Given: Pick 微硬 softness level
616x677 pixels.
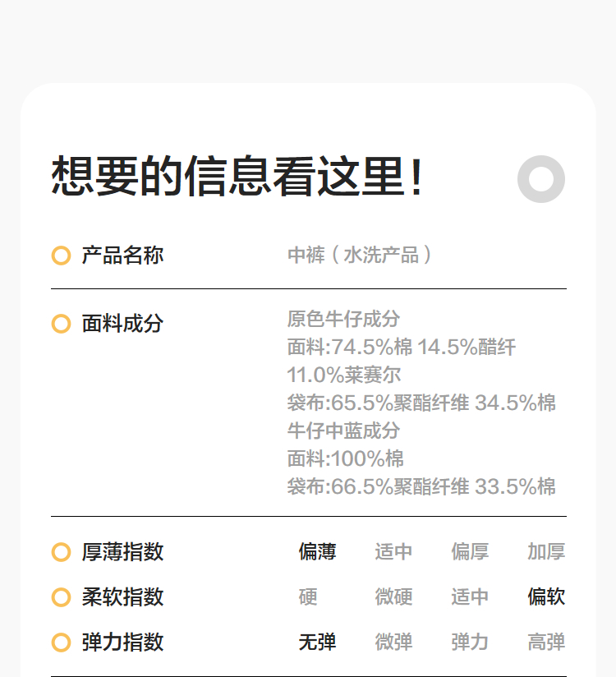Looking at the screenshot, I should (393, 597).
